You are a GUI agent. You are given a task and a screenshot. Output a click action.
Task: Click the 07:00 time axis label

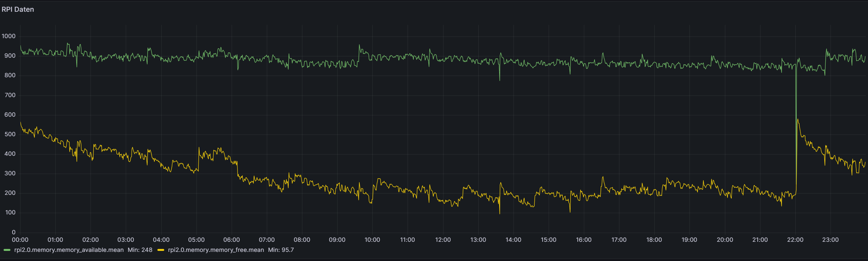pos(267,240)
